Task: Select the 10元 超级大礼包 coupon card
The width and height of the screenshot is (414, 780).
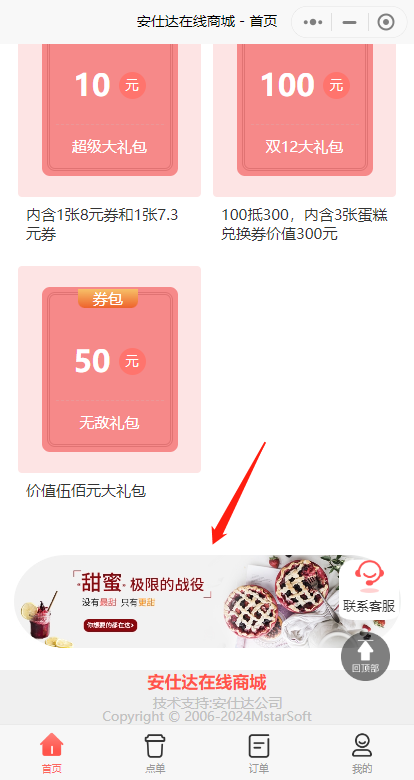Action: click(109, 109)
